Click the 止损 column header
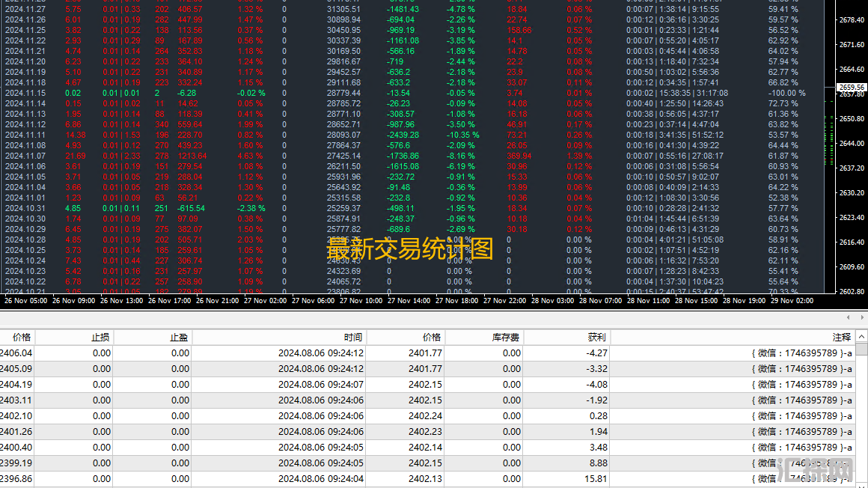This screenshot has height=488, width=868. (x=100, y=338)
